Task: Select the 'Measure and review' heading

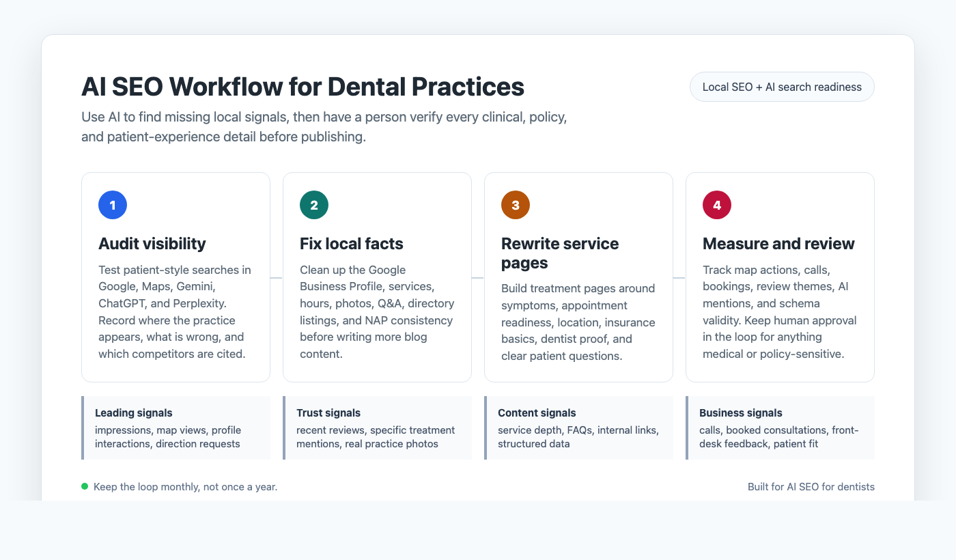Action: point(778,244)
